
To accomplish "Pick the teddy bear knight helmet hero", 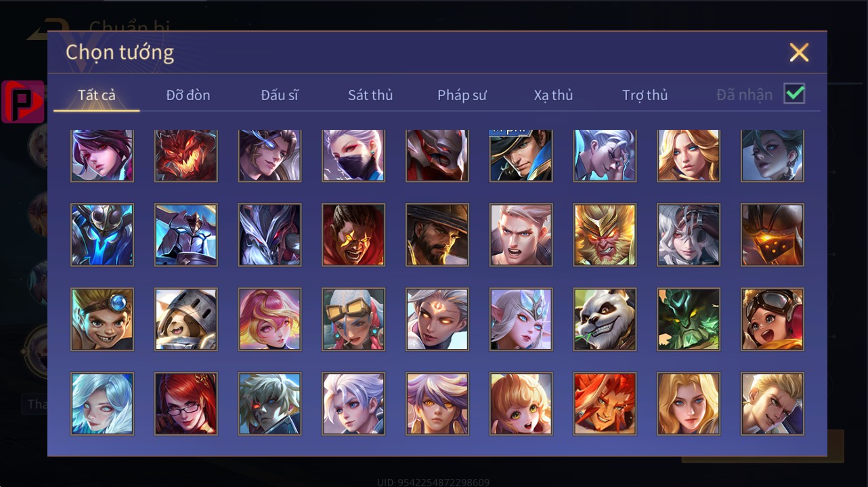I will [x=186, y=319].
